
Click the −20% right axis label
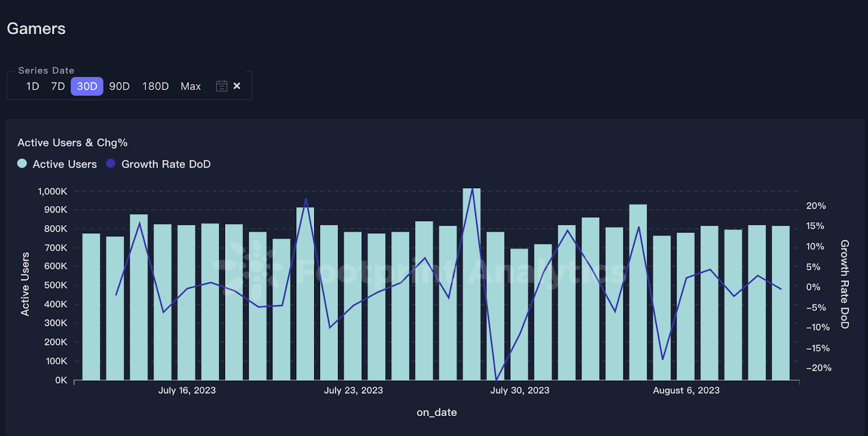[x=819, y=368]
